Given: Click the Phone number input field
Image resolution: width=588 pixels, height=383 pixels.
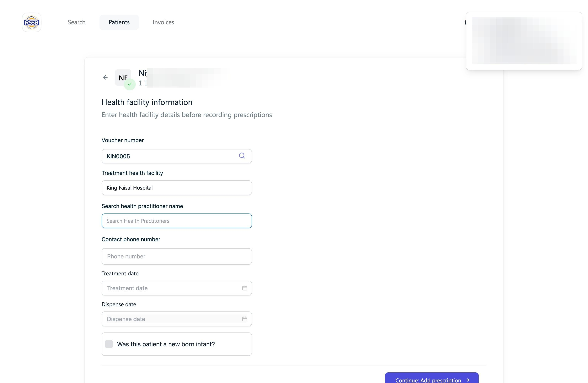Looking at the screenshot, I should 176,256.
